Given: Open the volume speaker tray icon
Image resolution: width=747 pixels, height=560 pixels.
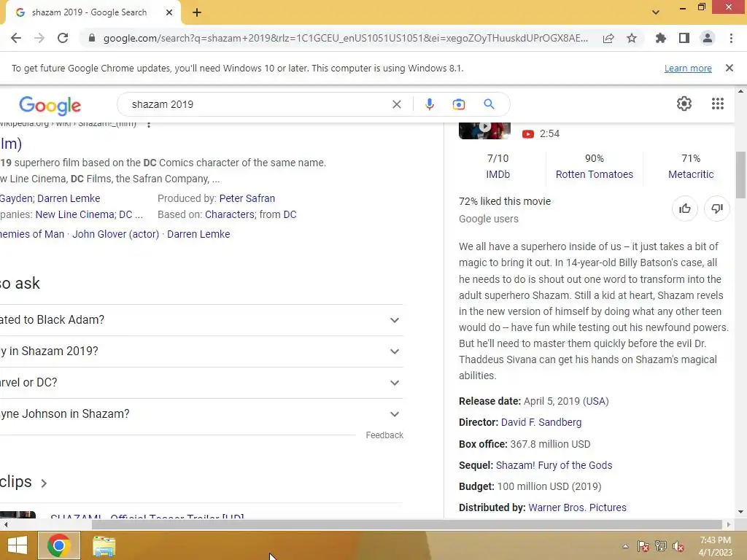Looking at the screenshot, I should (x=678, y=546).
